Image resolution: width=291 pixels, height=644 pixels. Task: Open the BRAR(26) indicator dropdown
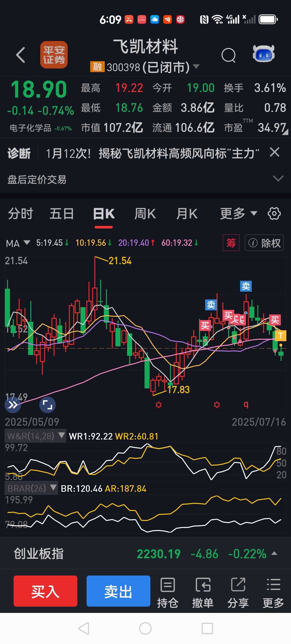click(31, 488)
